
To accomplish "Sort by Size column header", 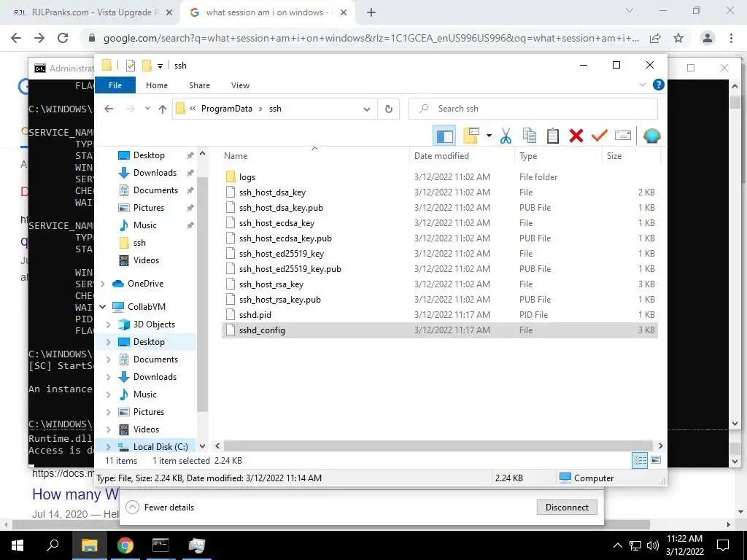I will [x=631, y=156].
